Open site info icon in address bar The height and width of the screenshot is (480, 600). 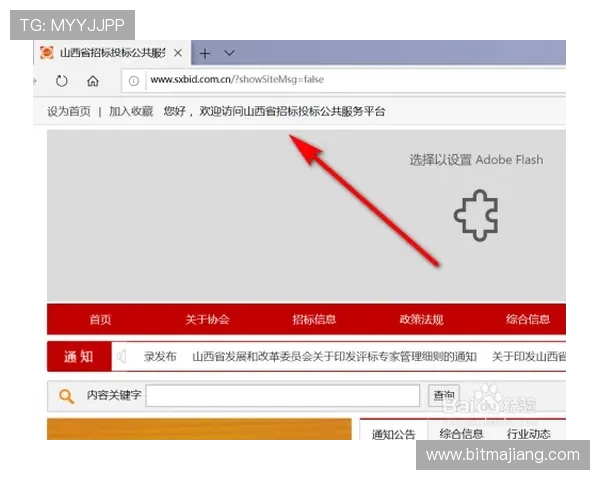[134, 81]
